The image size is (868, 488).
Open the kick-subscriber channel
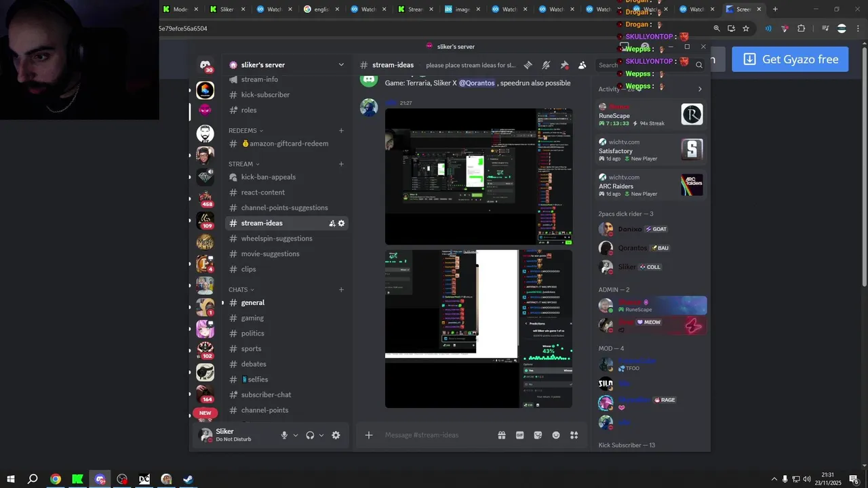(287, 95)
